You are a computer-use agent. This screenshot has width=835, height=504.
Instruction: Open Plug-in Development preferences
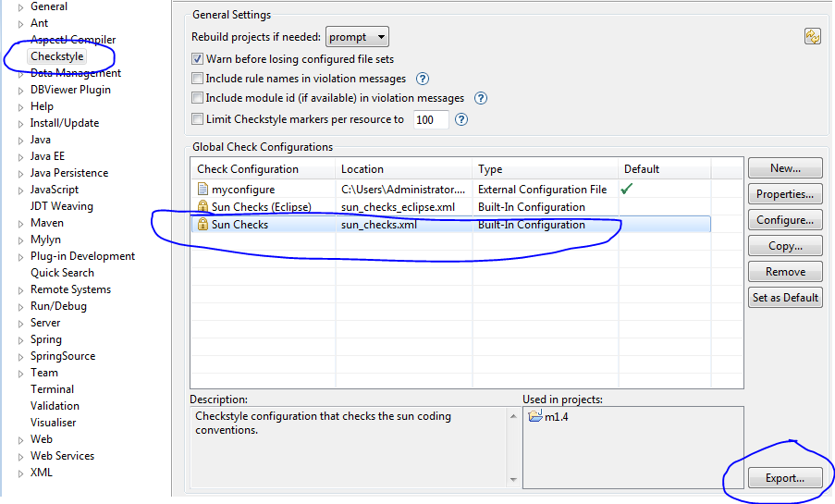(x=82, y=256)
